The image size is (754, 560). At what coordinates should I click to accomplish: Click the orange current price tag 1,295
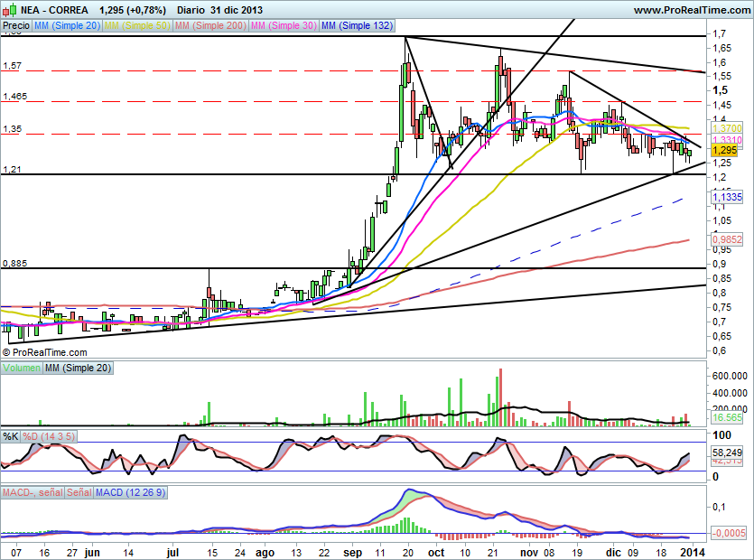[725, 151]
